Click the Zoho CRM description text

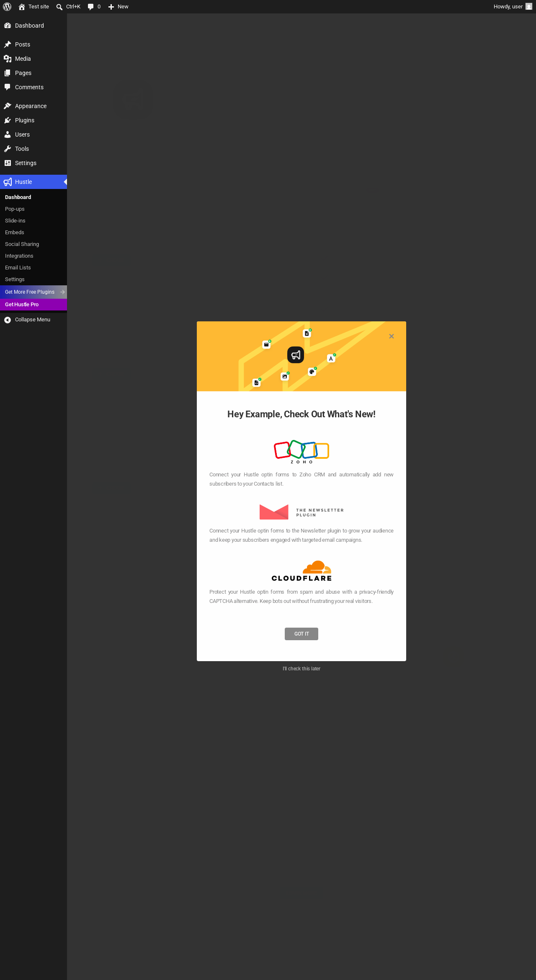[301, 479]
